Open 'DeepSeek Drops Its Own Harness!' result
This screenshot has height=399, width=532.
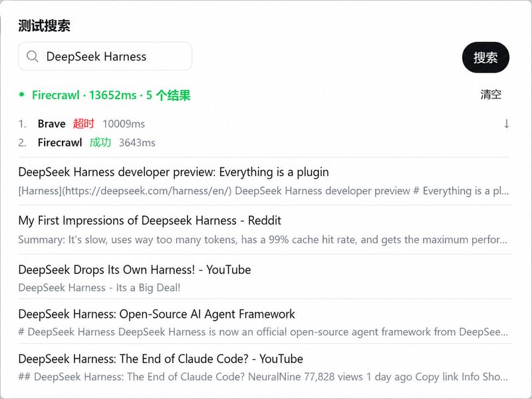pyautogui.click(x=134, y=270)
